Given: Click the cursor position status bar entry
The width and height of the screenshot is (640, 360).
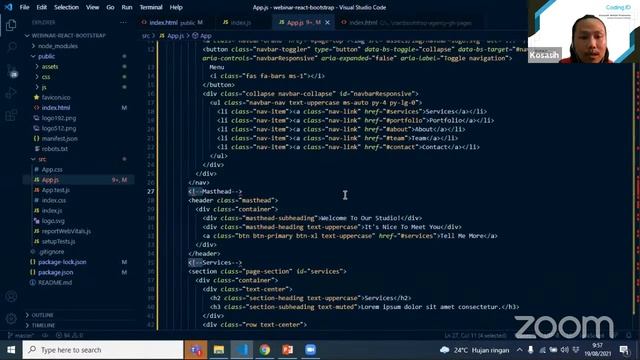Looking at the screenshot, I should 476,336.
